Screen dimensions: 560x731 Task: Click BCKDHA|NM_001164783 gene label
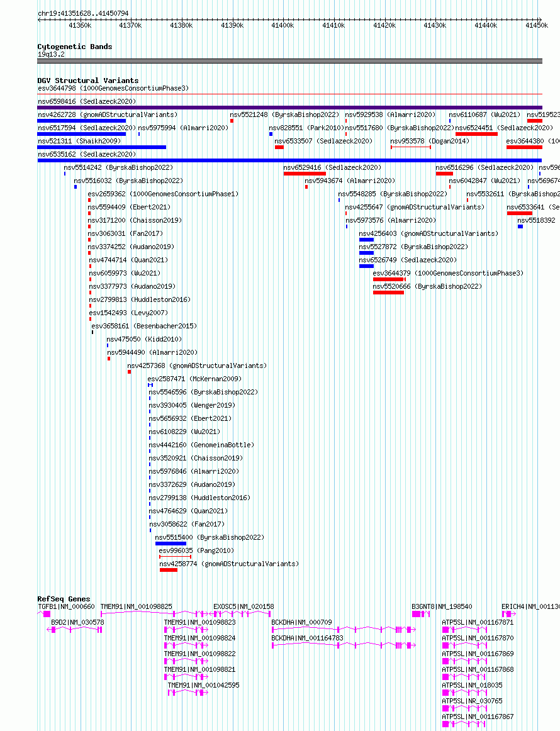pyautogui.click(x=307, y=639)
